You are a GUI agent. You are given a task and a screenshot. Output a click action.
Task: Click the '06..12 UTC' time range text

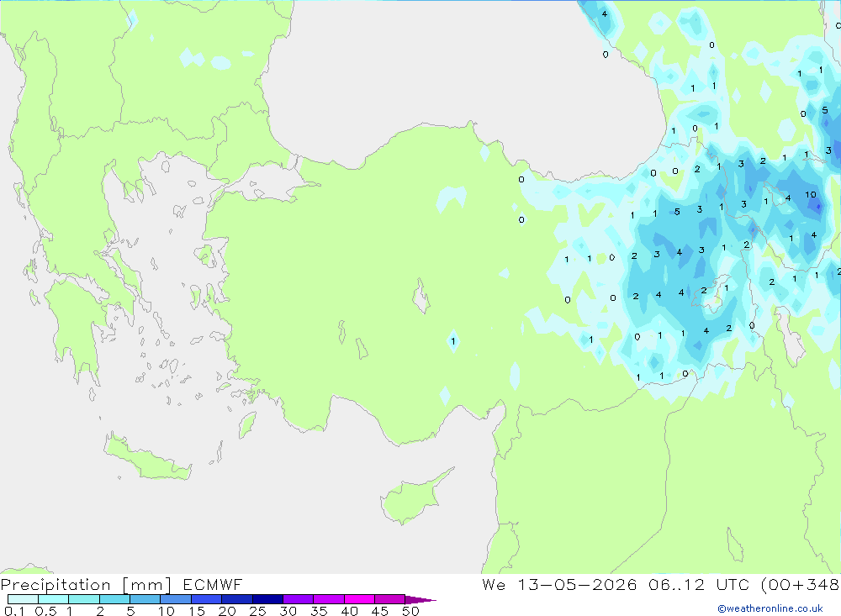click(698, 584)
